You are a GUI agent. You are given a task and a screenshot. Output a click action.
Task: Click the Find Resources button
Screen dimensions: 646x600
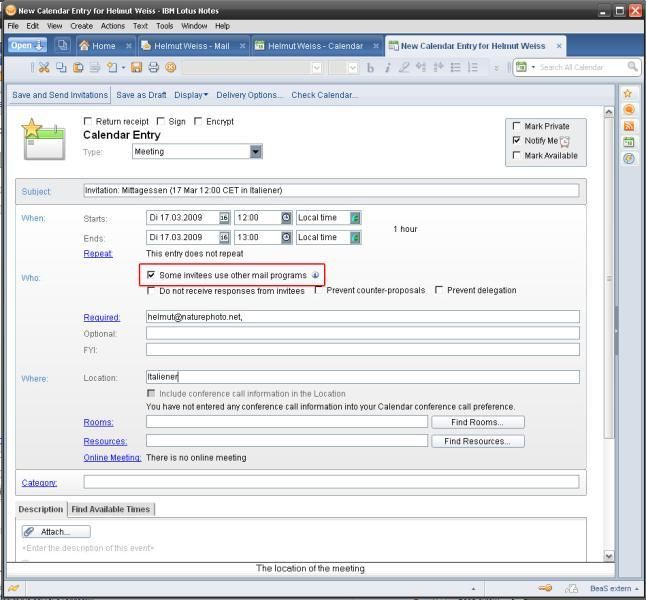click(477, 441)
